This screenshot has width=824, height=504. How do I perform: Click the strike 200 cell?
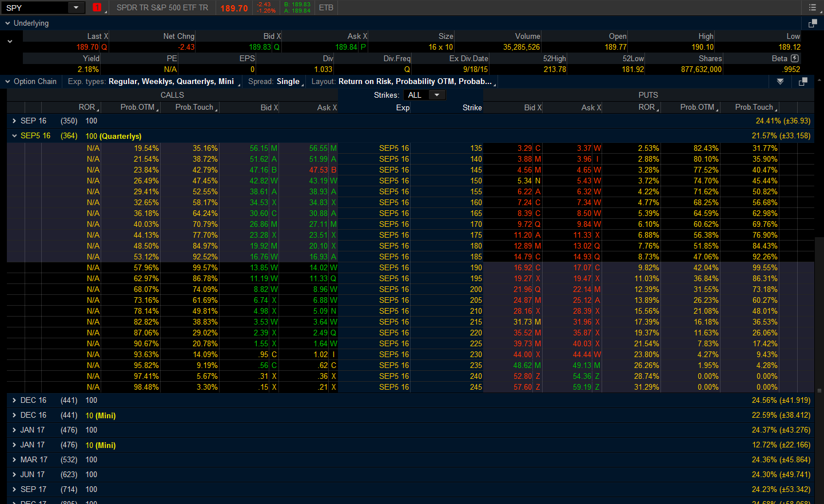pos(476,289)
